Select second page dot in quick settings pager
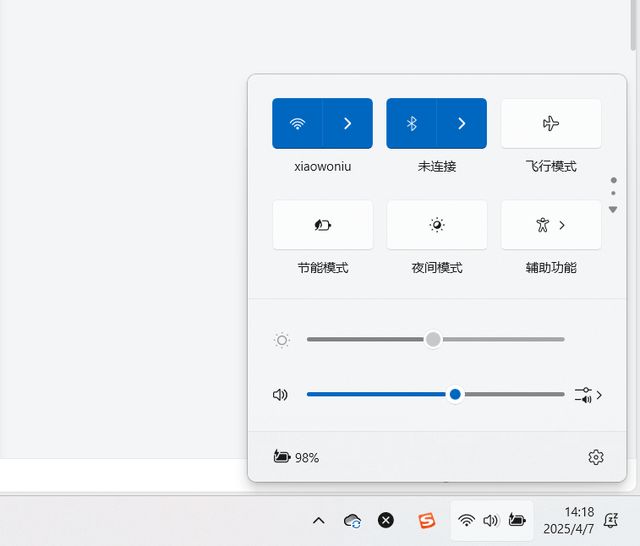This screenshot has width=640, height=546. (x=613, y=193)
